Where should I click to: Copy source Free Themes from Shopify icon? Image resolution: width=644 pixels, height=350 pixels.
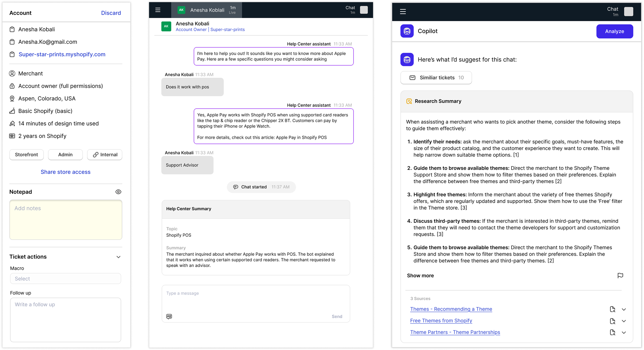tap(613, 321)
